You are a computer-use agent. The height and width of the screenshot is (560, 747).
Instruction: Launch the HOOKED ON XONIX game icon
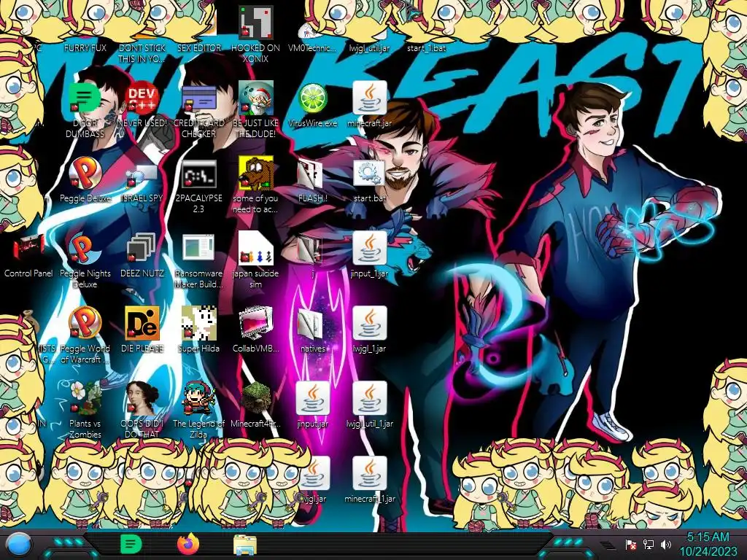(x=256, y=23)
